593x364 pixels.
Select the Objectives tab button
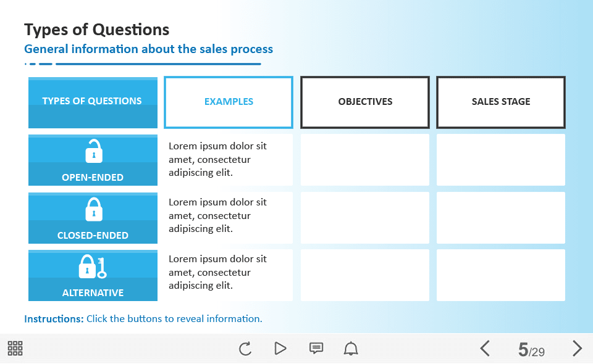point(365,102)
